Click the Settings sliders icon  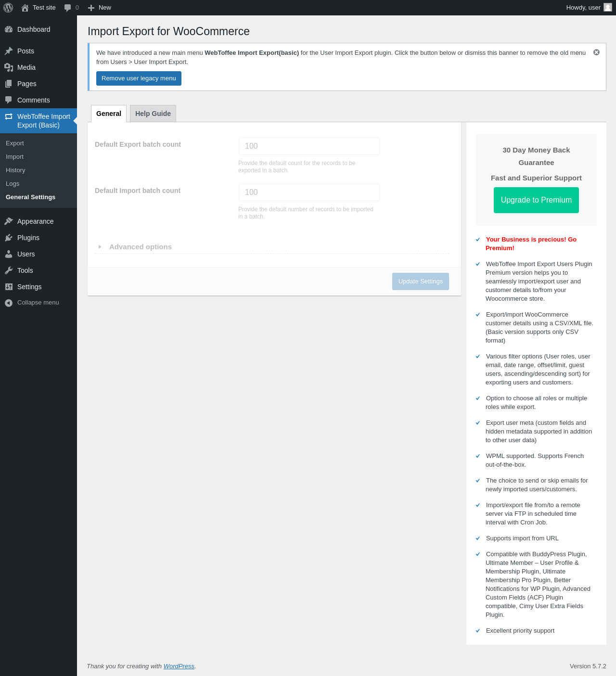(9, 287)
